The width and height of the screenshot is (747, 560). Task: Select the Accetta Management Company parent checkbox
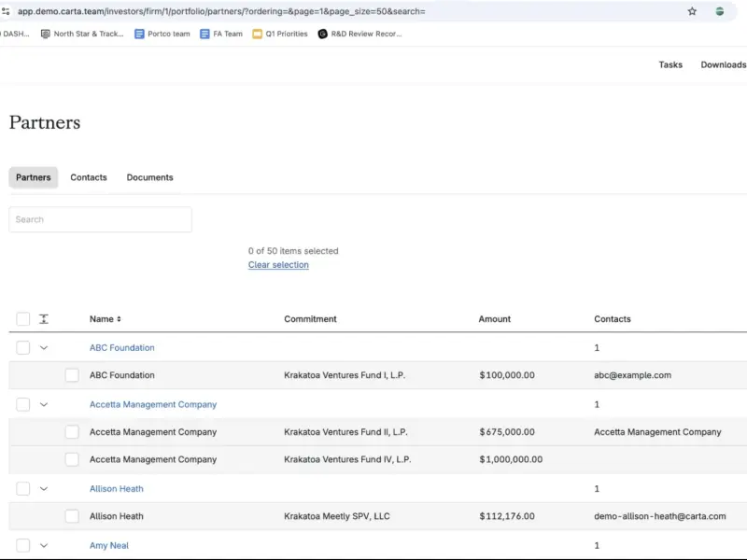[22, 404]
